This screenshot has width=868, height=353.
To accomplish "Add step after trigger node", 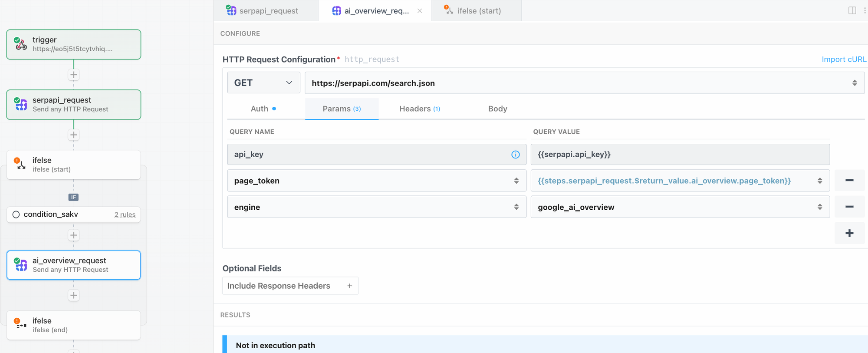I will pyautogui.click(x=74, y=75).
